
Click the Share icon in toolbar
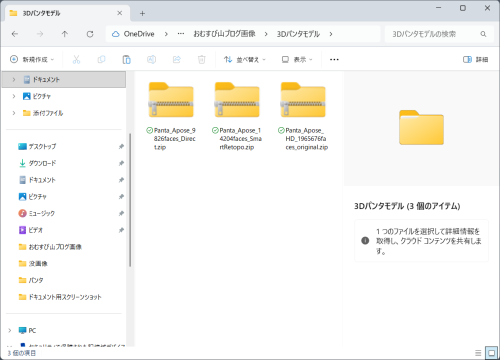[x=176, y=60]
